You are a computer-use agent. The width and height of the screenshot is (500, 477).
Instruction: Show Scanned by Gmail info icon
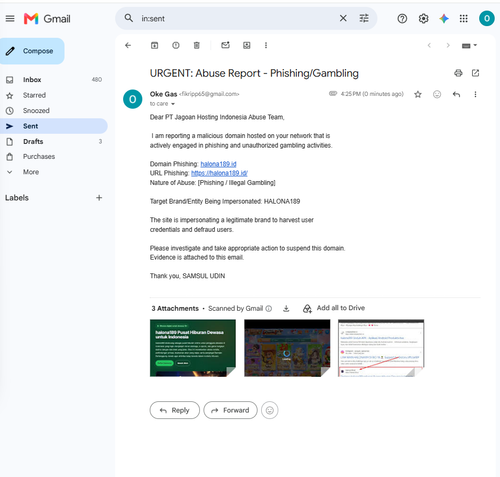[x=269, y=309]
